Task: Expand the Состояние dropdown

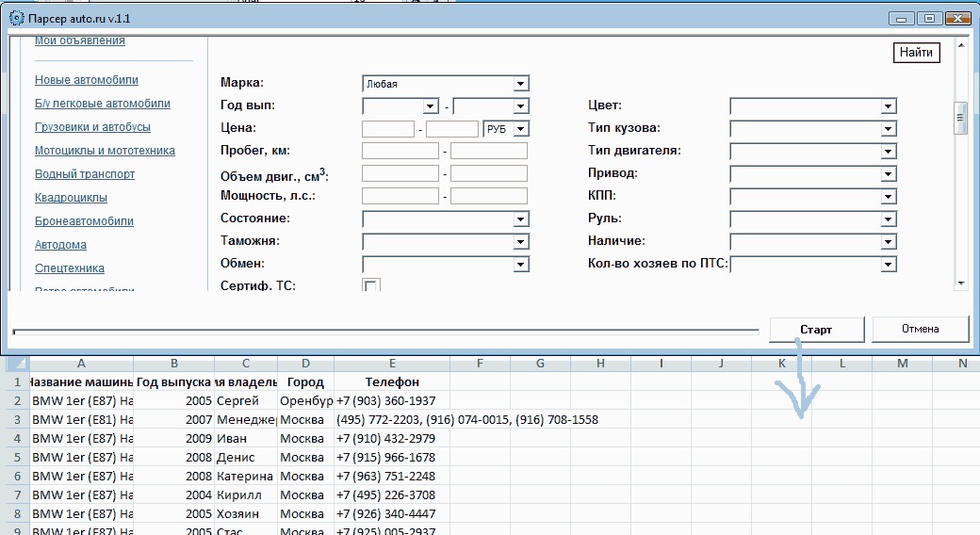Action: [520, 219]
